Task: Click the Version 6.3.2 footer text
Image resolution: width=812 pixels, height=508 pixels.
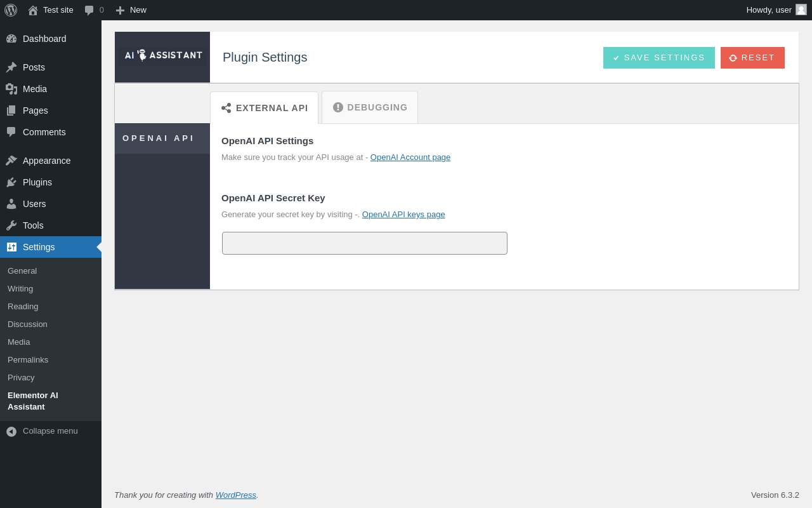Action: click(775, 495)
